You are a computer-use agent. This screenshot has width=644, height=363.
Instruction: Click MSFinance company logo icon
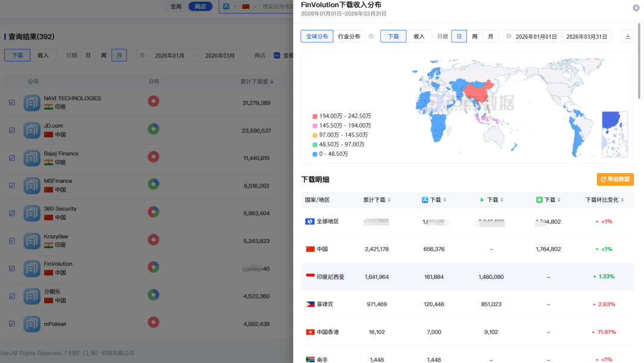pyautogui.click(x=32, y=186)
